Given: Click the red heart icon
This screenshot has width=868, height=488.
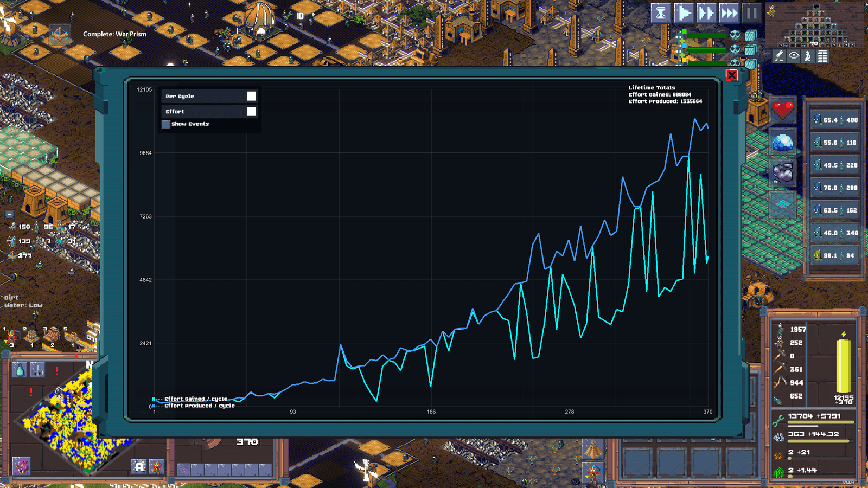Looking at the screenshot, I should tap(782, 110).
